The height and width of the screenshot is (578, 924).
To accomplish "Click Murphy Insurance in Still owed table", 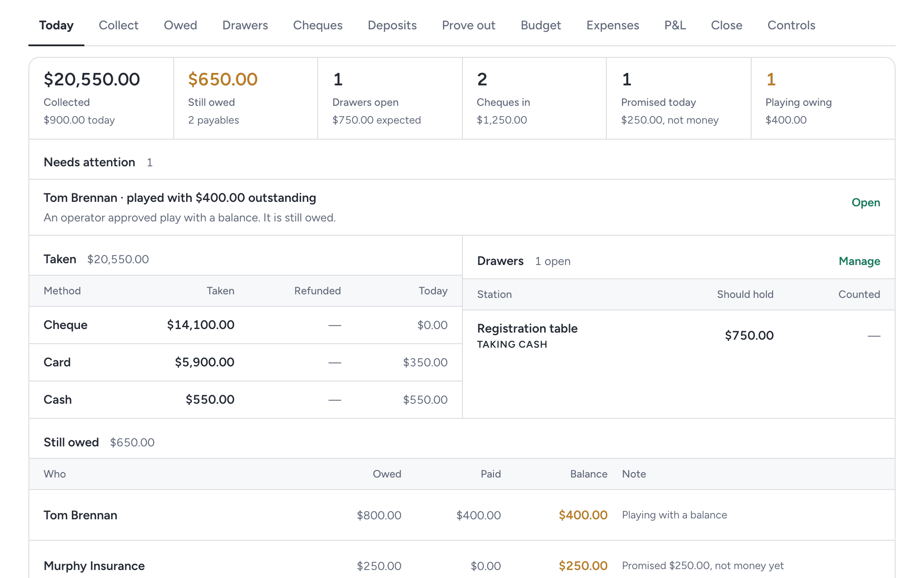I will 94,566.
